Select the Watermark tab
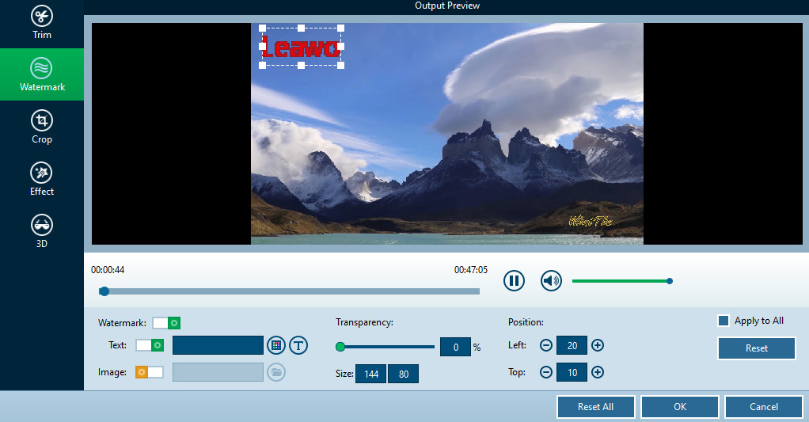Viewport: 809px width, 422px height. click(x=42, y=74)
